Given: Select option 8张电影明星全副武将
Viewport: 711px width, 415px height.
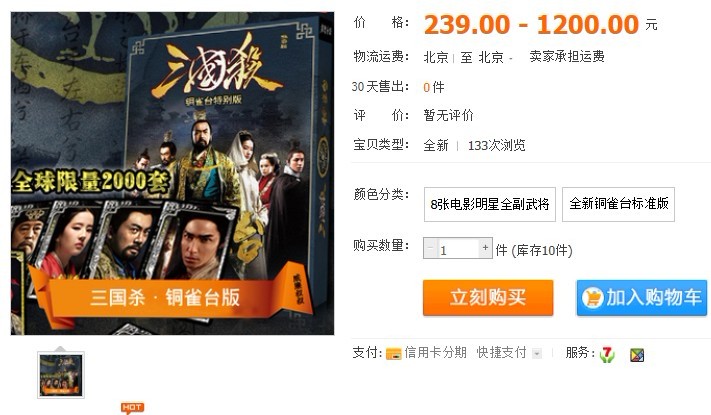Looking at the screenshot, I should (x=490, y=204).
